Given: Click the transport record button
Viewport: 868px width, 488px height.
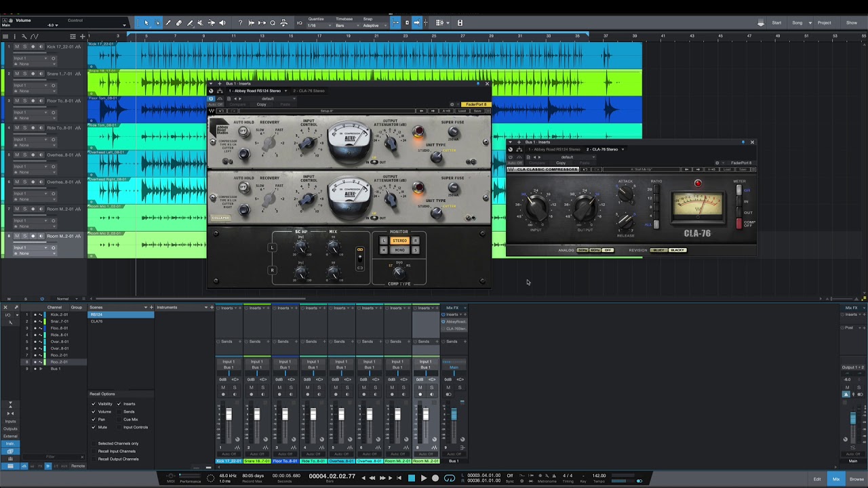Looking at the screenshot, I should pos(435,478).
